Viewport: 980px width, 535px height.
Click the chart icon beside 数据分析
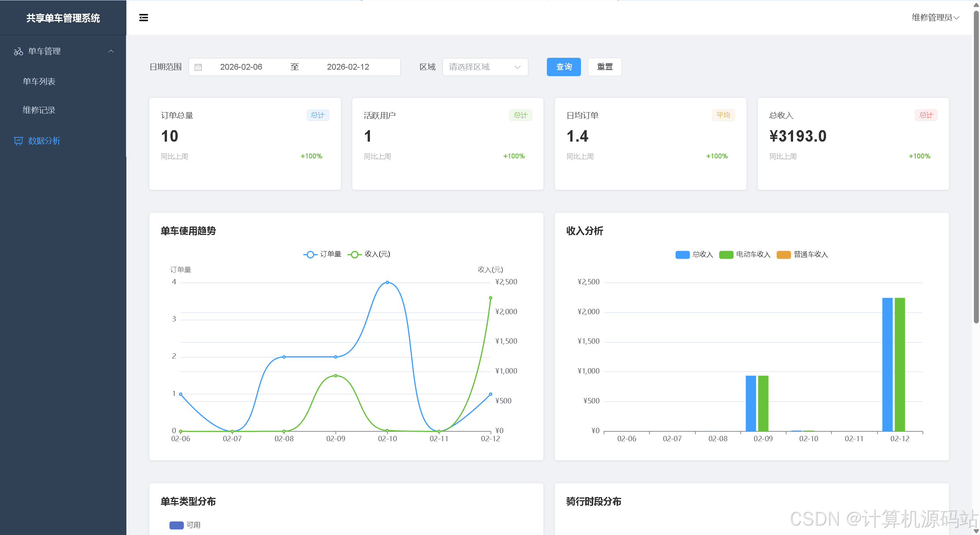point(18,141)
